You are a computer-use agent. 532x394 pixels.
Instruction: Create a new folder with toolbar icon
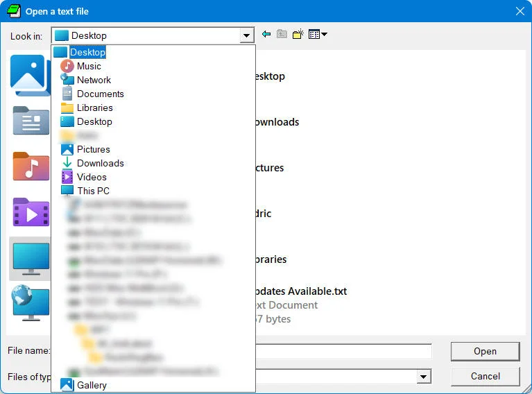(298, 34)
